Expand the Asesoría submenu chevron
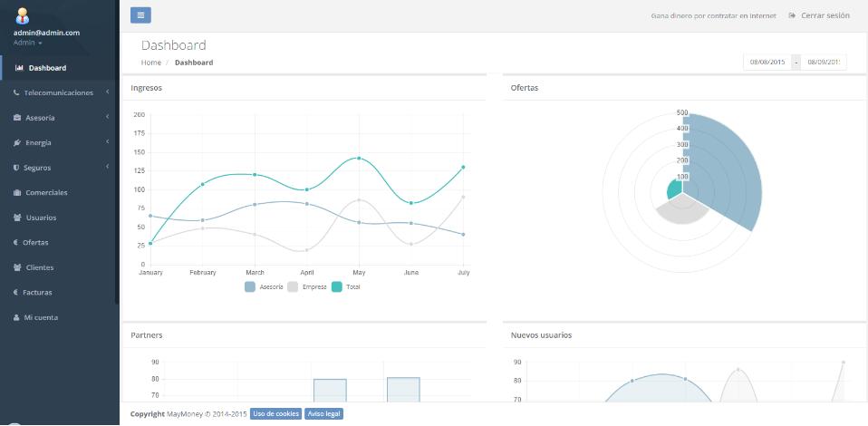This screenshot has width=868, height=426. click(x=108, y=117)
